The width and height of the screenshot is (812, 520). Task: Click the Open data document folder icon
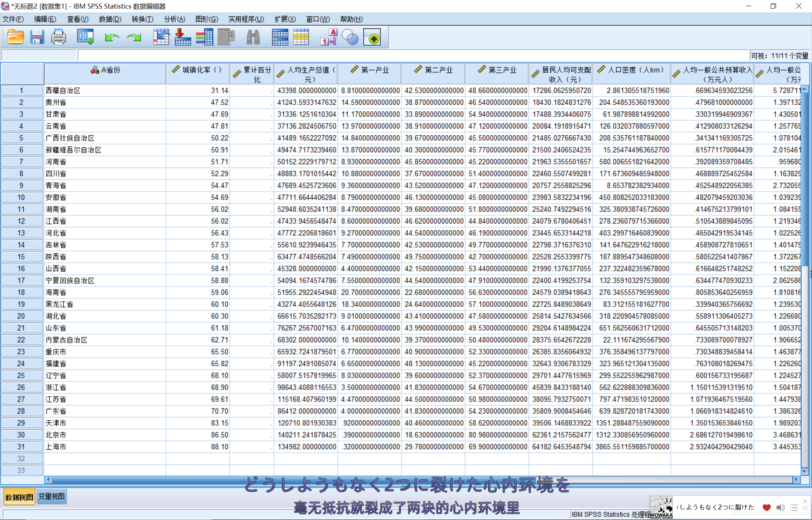click(x=15, y=37)
